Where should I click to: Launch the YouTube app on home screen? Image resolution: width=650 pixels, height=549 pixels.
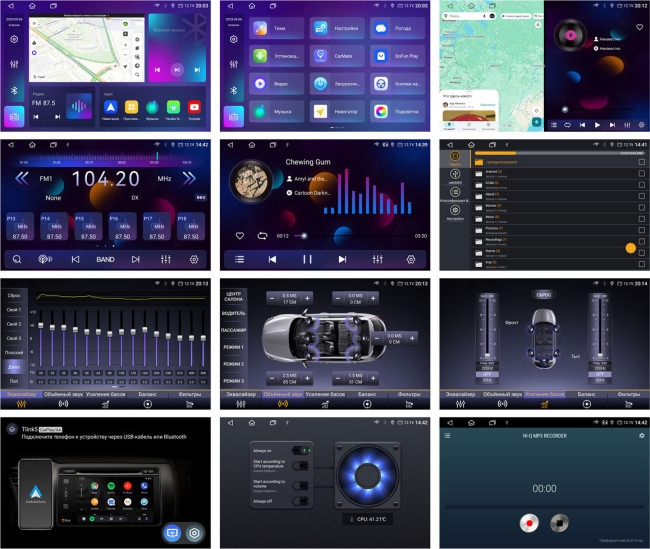point(194,107)
